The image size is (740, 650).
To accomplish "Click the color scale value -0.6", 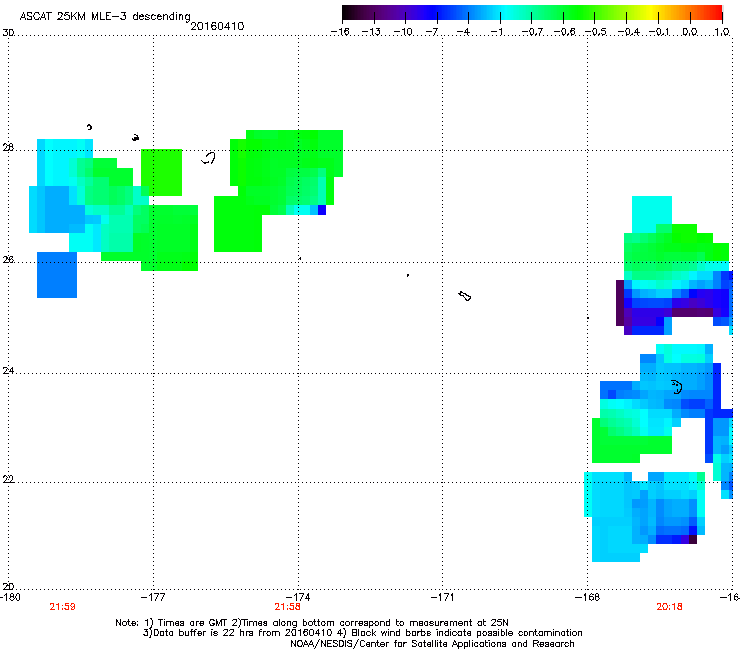I will [564, 32].
